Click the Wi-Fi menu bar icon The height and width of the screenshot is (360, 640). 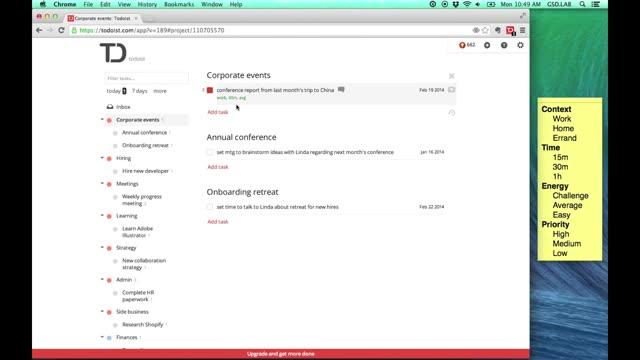click(467, 4)
